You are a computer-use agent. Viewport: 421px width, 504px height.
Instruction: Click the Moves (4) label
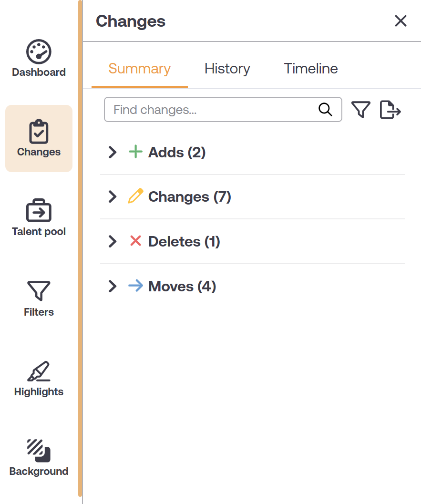182,287
